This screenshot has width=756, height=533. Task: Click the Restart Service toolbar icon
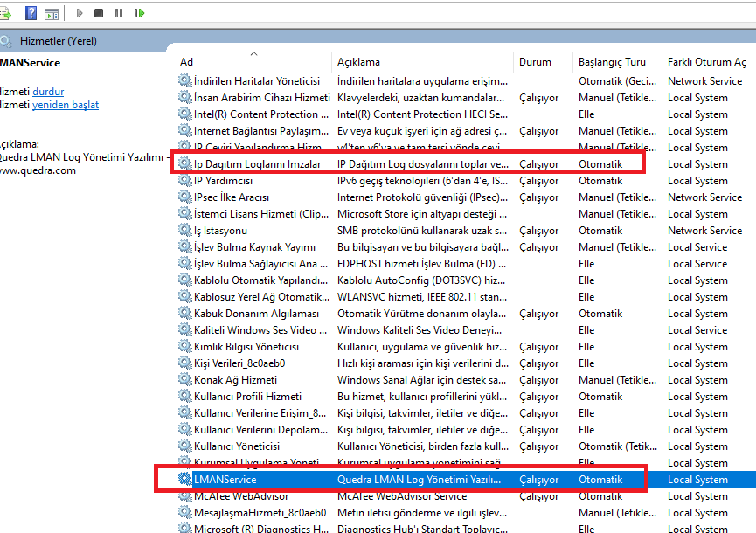(138, 13)
